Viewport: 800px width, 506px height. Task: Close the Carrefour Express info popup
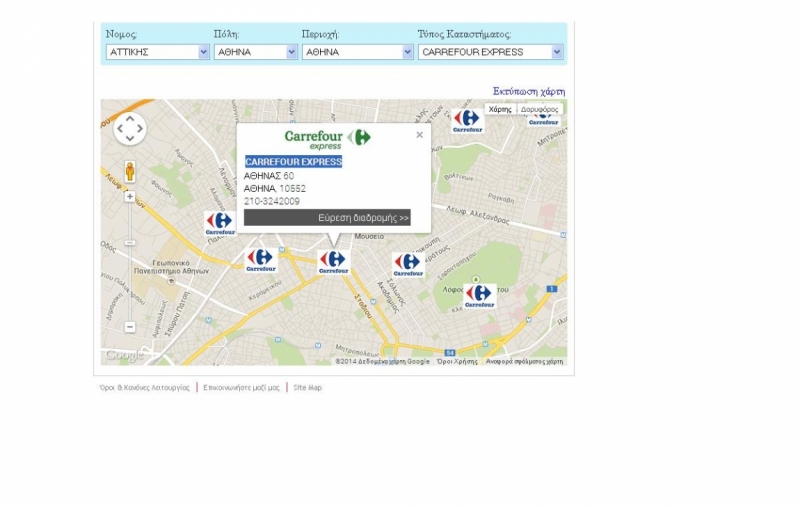click(419, 135)
